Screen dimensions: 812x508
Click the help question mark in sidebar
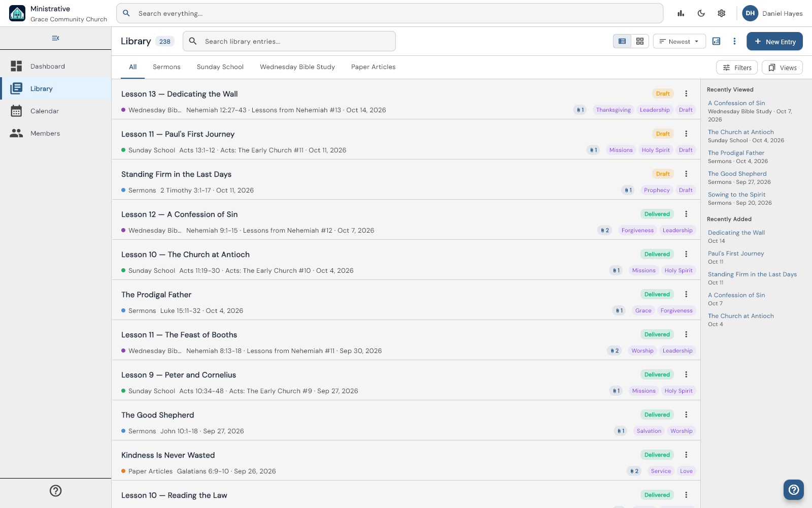point(56,491)
